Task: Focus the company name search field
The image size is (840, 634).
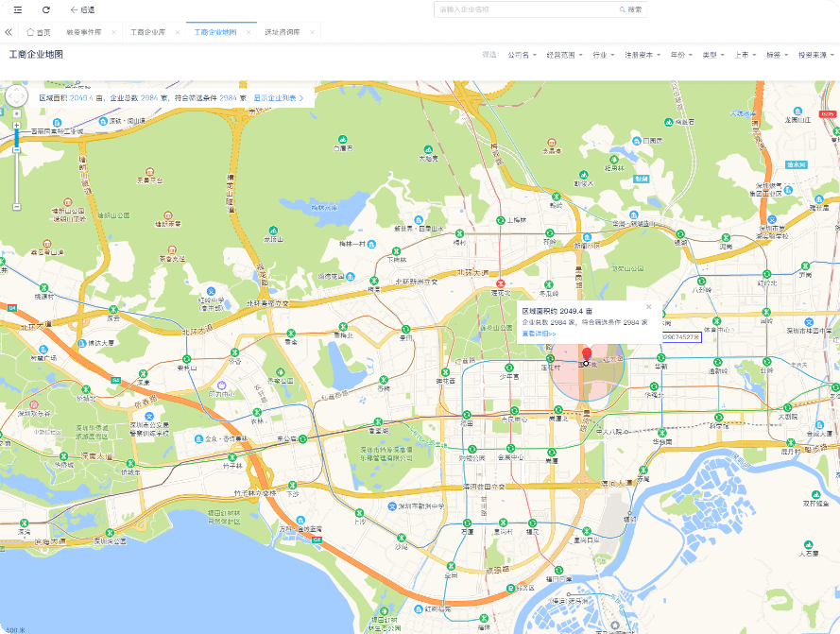Action: (527, 9)
